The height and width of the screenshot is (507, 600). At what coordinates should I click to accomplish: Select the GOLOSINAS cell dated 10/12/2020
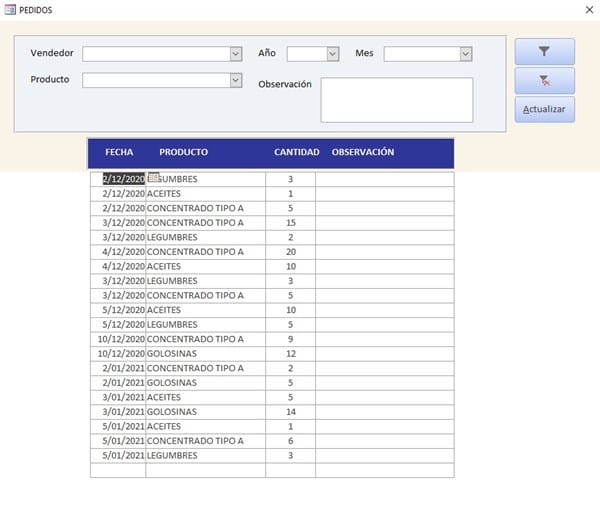204,353
